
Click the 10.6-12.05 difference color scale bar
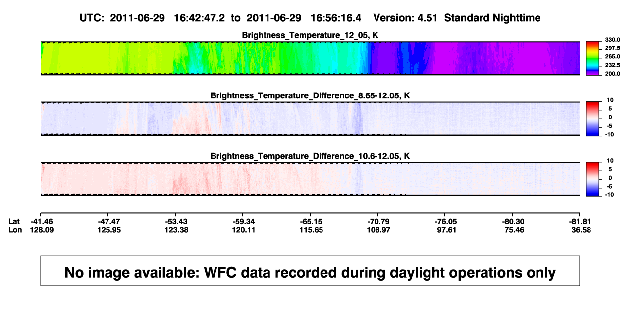[x=593, y=180]
